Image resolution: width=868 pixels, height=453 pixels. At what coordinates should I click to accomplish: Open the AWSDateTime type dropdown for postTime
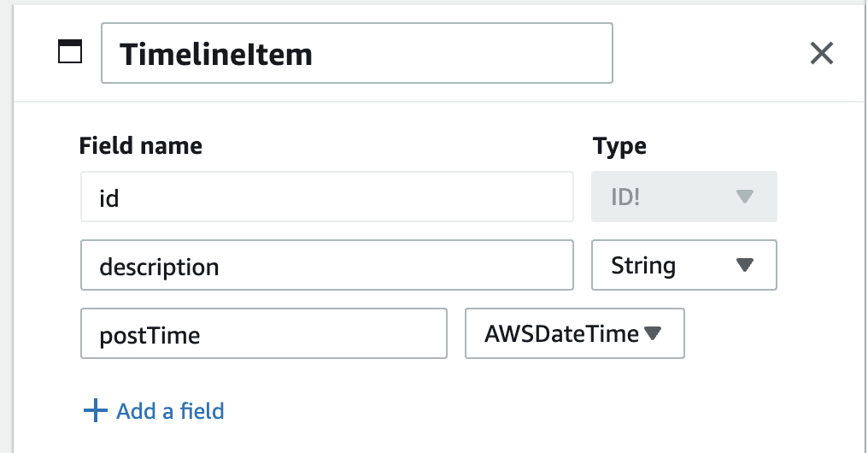pyautogui.click(x=575, y=333)
